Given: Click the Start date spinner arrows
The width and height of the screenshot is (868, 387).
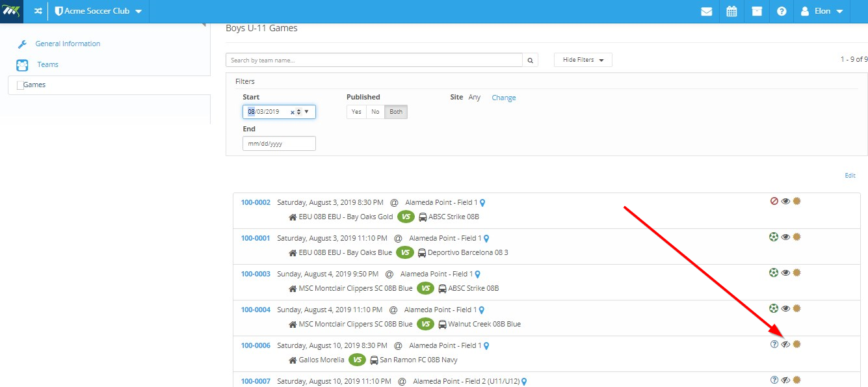Looking at the screenshot, I should click(x=298, y=112).
